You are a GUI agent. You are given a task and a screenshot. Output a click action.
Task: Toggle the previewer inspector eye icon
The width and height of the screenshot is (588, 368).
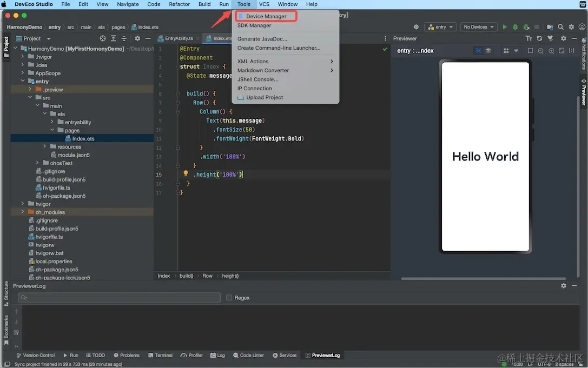point(478,51)
